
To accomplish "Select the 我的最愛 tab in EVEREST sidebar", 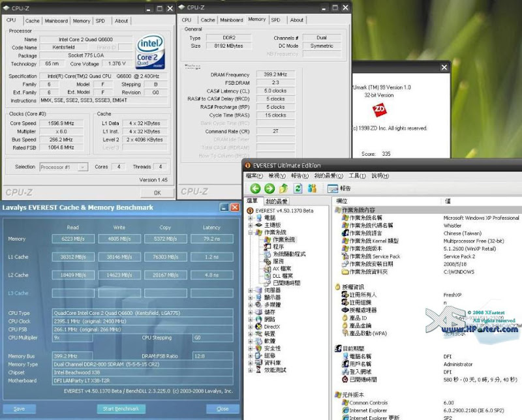I will [277, 202].
